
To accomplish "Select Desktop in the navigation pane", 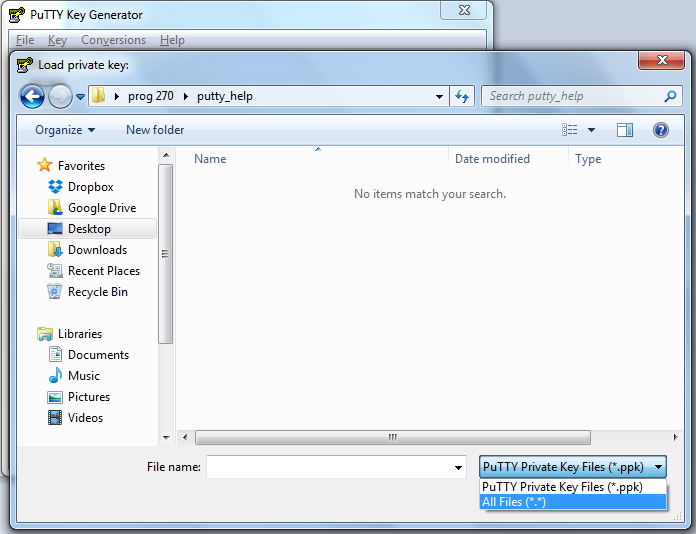I will pos(87,229).
